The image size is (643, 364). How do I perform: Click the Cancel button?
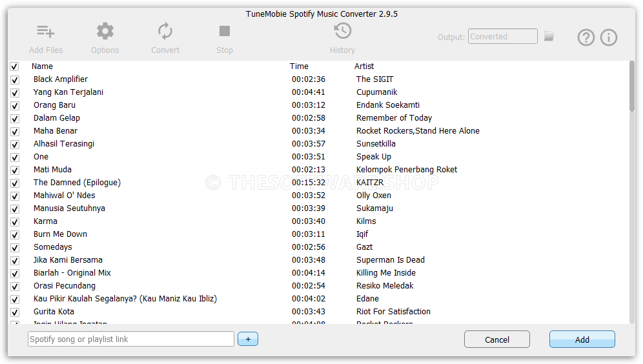[497, 339]
